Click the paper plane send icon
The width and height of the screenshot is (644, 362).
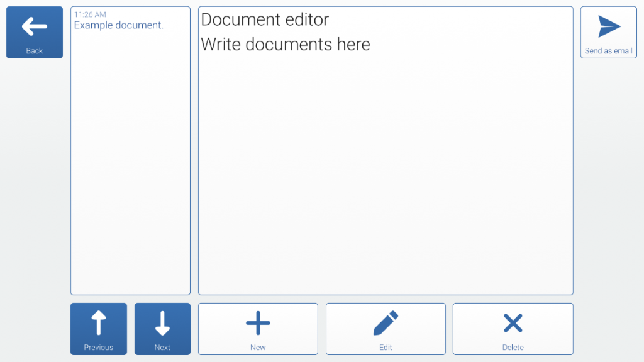pyautogui.click(x=608, y=26)
